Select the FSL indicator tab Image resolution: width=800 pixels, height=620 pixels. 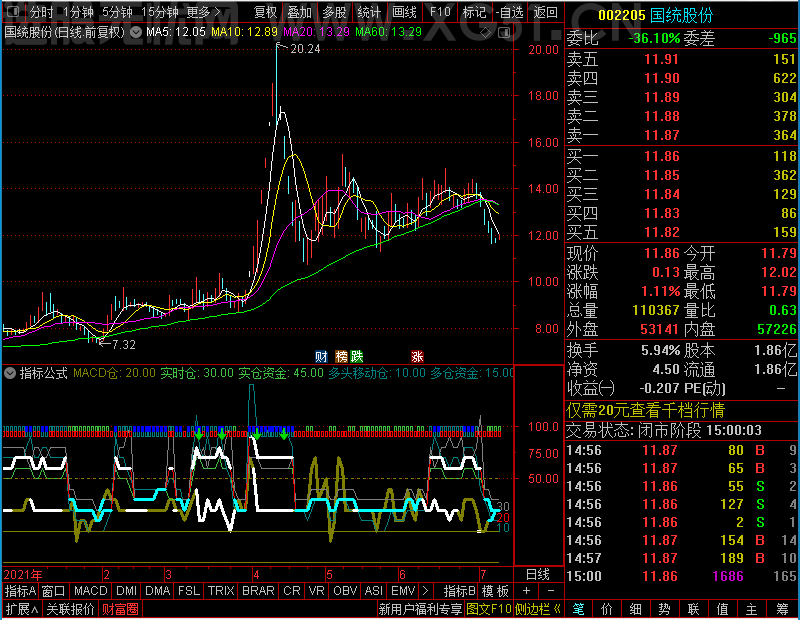pos(189,590)
